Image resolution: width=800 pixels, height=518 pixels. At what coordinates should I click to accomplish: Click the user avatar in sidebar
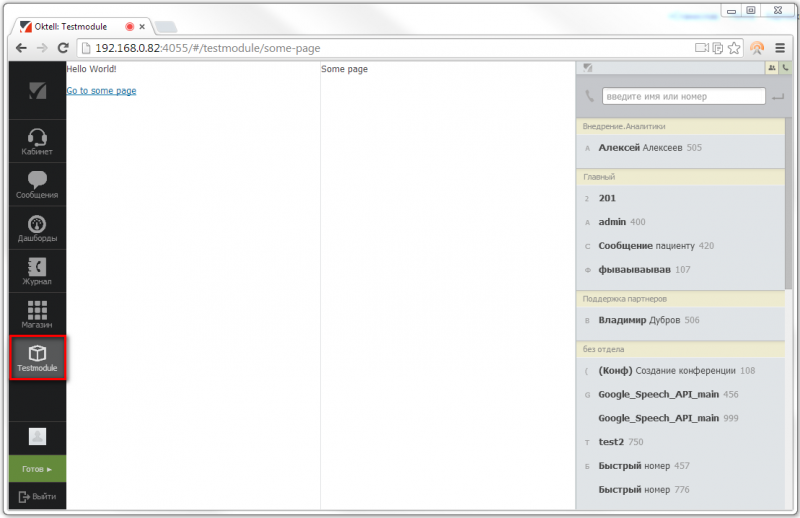(37, 436)
